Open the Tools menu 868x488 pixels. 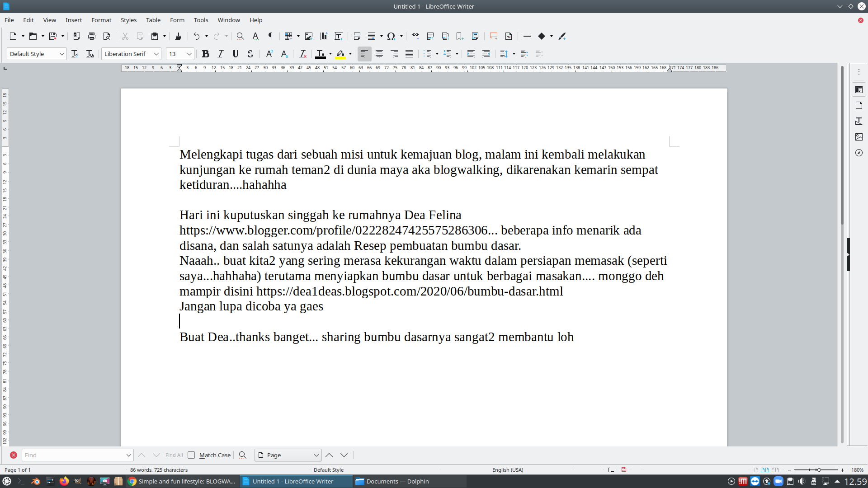[x=201, y=20]
